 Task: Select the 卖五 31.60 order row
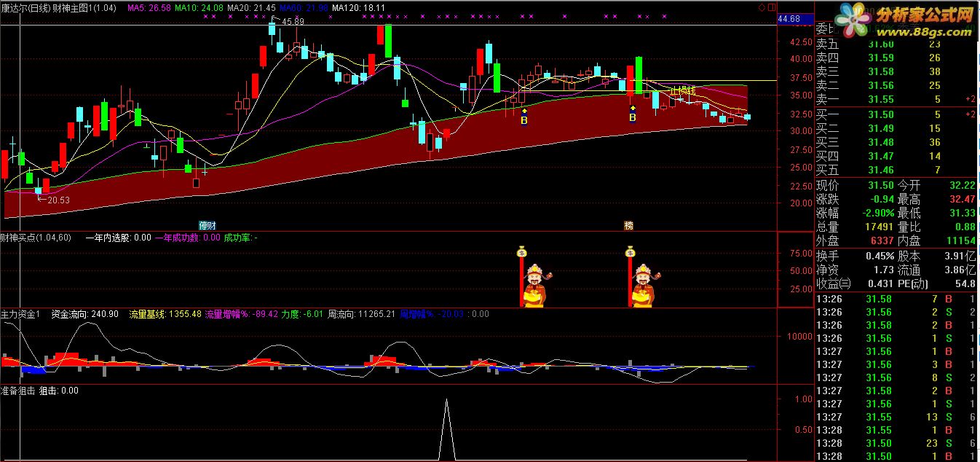point(897,45)
